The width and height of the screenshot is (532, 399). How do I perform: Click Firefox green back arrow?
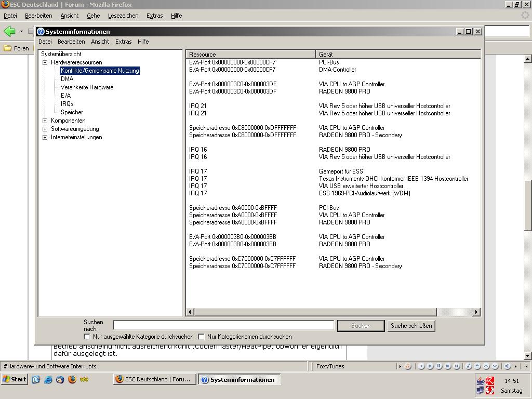9,31
